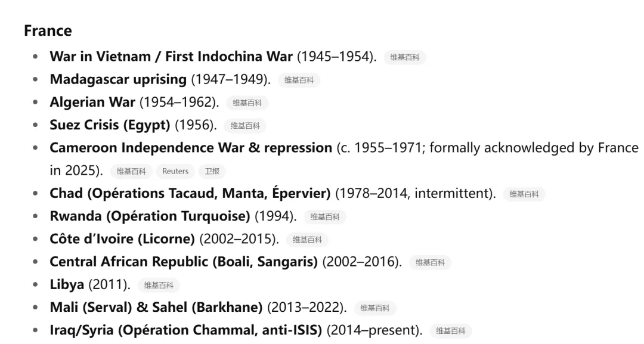Click the Côte d'Ivoire Licorne citation chip
This screenshot has width=644, height=344.
(x=307, y=240)
